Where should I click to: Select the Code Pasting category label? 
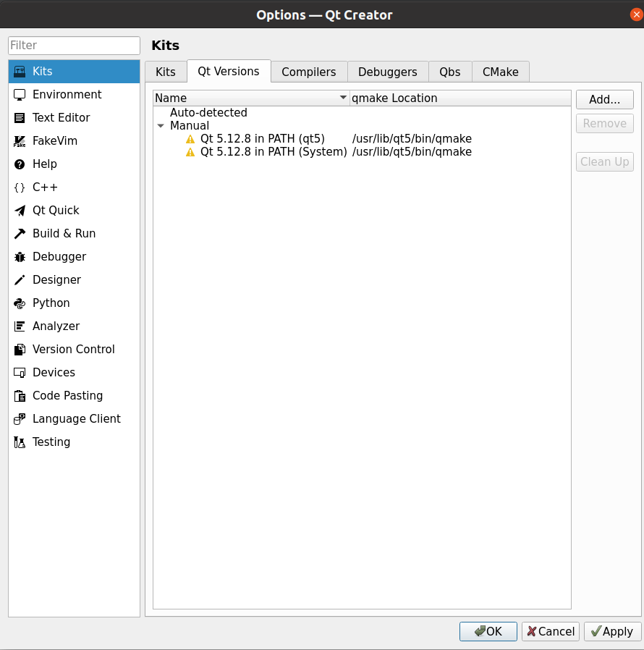(67, 396)
